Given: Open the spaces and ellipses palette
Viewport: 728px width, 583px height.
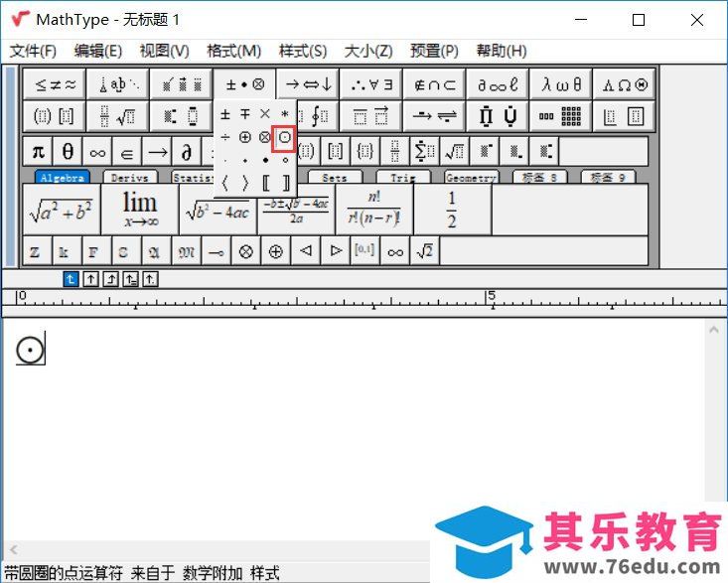Looking at the screenshot, I should (118, 84).
